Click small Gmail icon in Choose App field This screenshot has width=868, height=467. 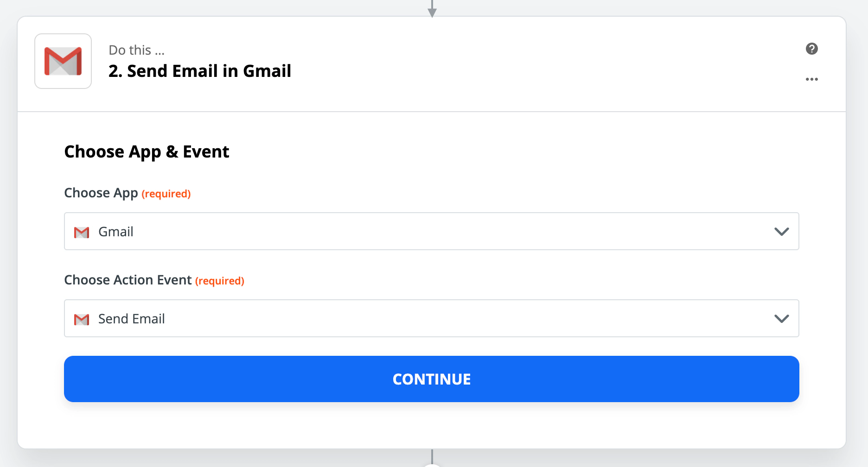82,232
